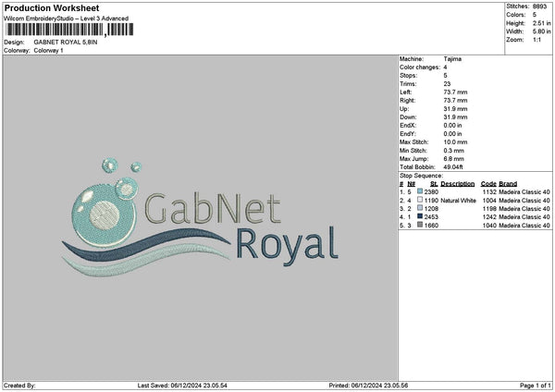
Task: Click the Production Worksheet title
Action: point(52,7)
